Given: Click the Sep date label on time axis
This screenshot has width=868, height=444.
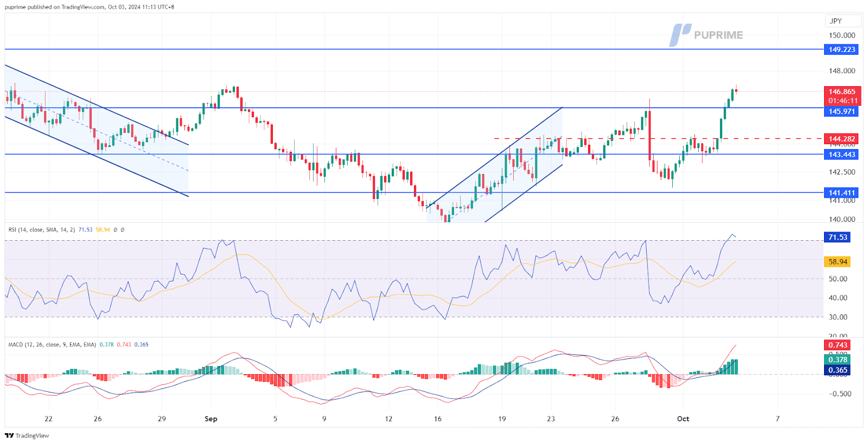Looking at the screenshot, I should 211,419.
